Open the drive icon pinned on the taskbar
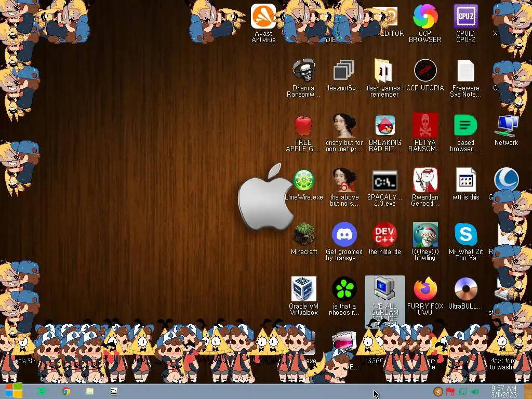 point(114,392)
